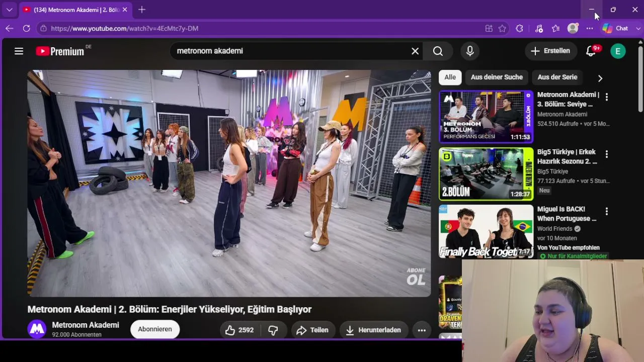The height and width of the screenshot is (362, 644).
Task: Select 'Aus der Serie' filter chip
Action: pyautogui.click(x=557, y=77)
